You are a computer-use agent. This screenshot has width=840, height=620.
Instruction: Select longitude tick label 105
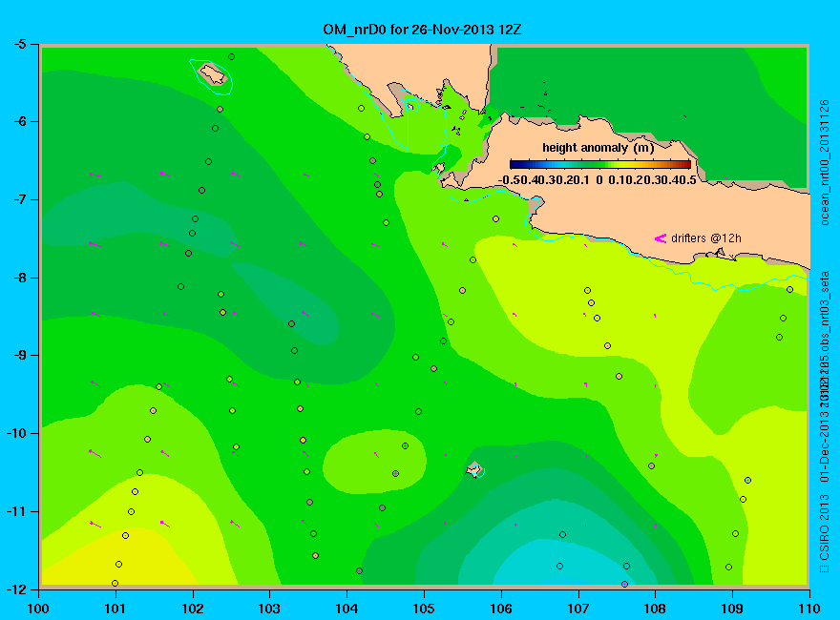pyautogui.click(x=424, y=609)
